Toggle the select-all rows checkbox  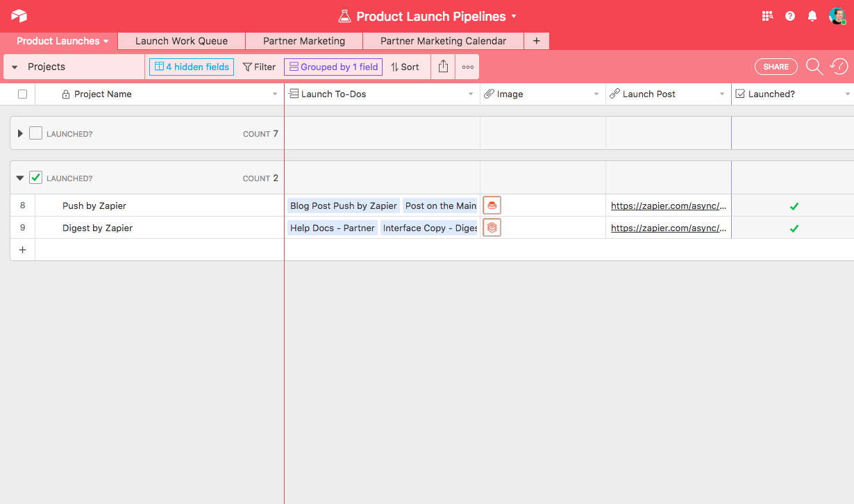tap(22, 94)
